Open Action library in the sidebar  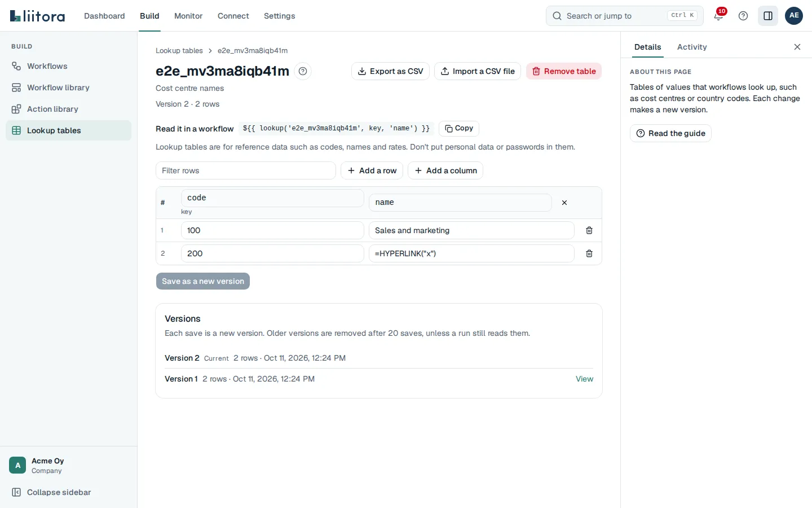pyautogui.click(x=68, y=109)
